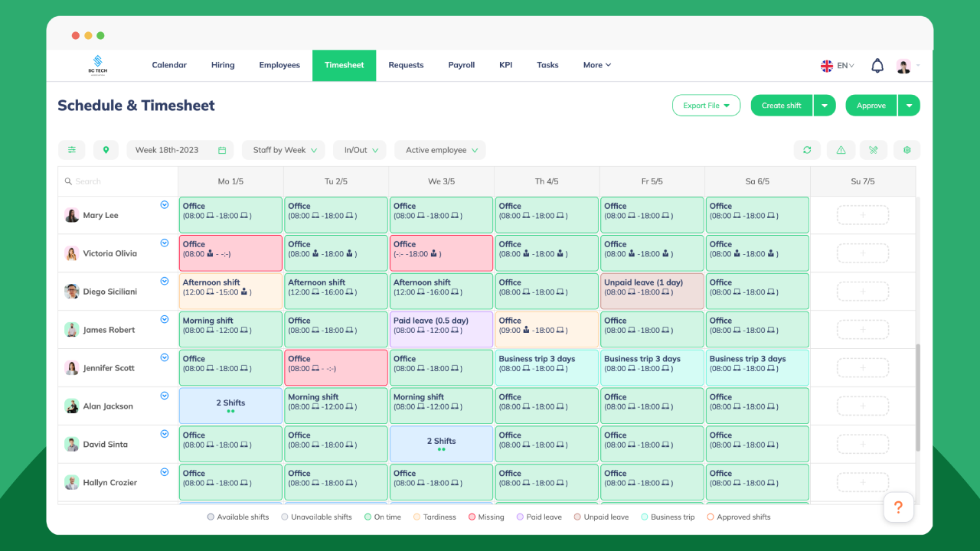The width and height of the screenshot is (980, 551).
Task: Open help via the question mark button
Action: (x=898, y=507)
